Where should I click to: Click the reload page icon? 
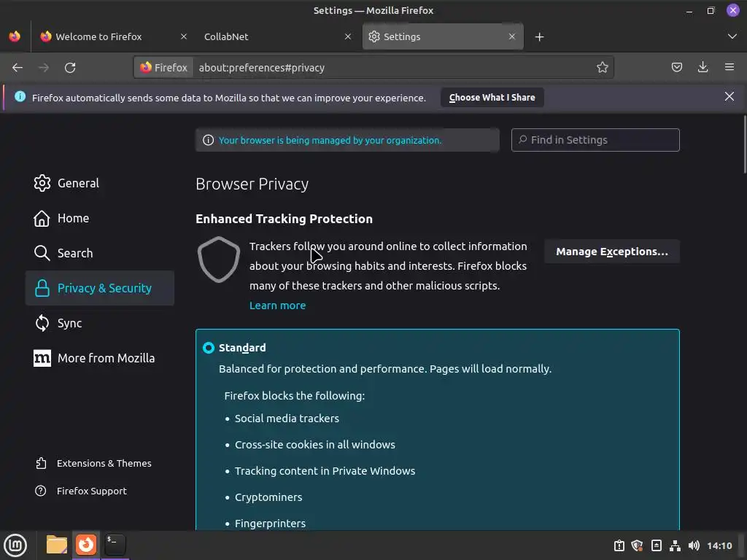click(70, 68)
